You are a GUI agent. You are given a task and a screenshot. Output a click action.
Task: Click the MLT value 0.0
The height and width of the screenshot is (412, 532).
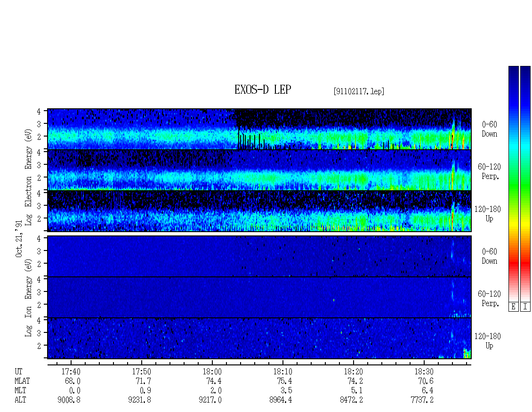click(x=75, y=391)
